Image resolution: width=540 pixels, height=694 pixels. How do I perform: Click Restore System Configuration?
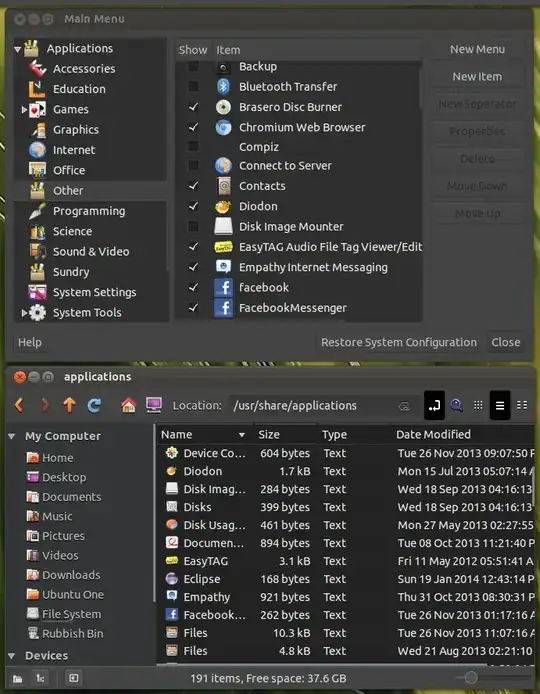coord(399,342)
